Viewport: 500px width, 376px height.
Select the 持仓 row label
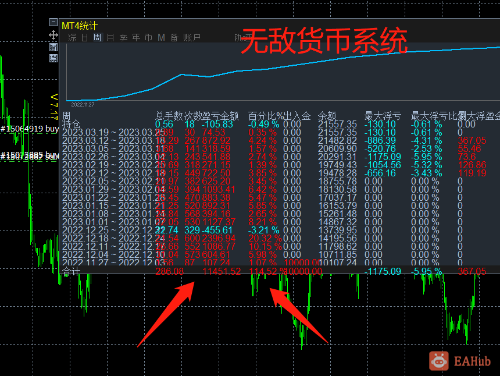[71, 124]
